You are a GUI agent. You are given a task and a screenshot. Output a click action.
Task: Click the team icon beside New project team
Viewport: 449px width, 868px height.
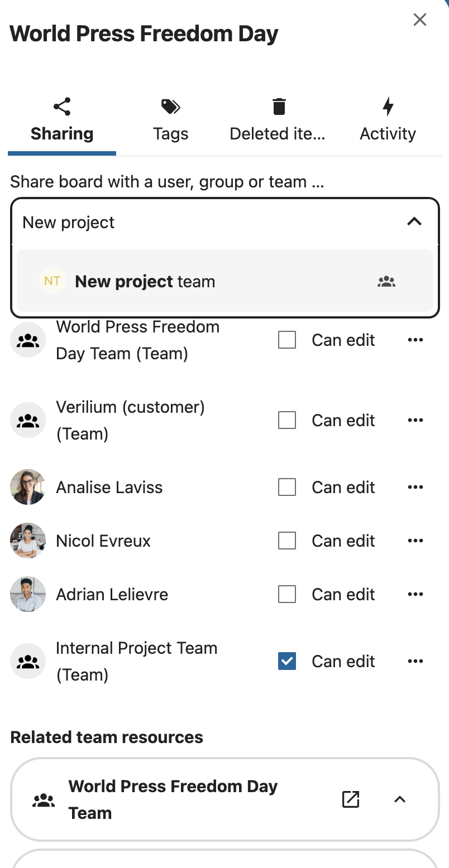point(386,281)
